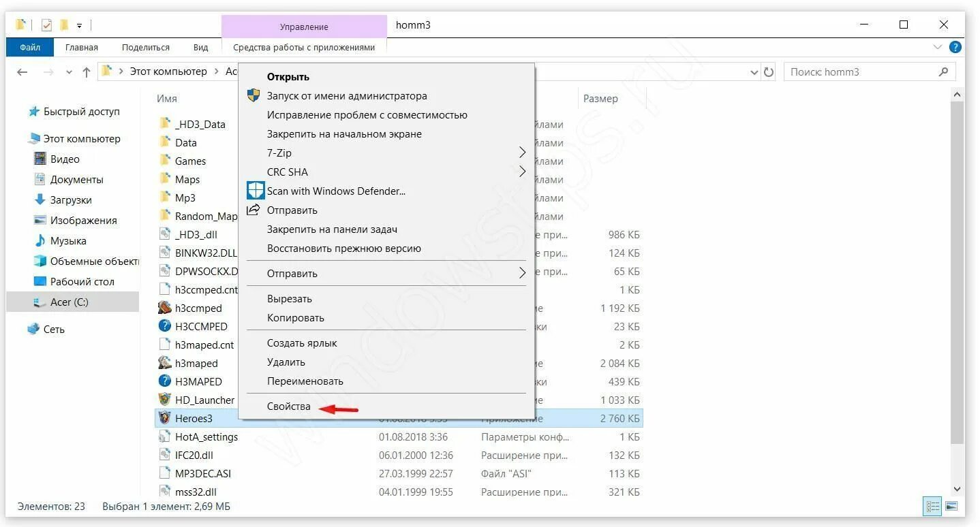980x527 pixels.
Task: Expand the CRC SHA submenu
Action: (386, 172)
